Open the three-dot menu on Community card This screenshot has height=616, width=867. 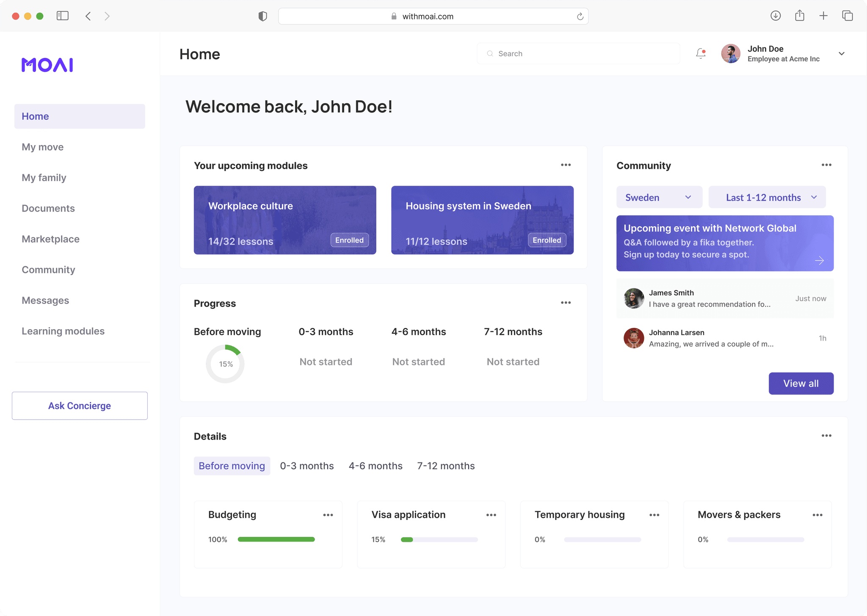(x=826, y=165)
